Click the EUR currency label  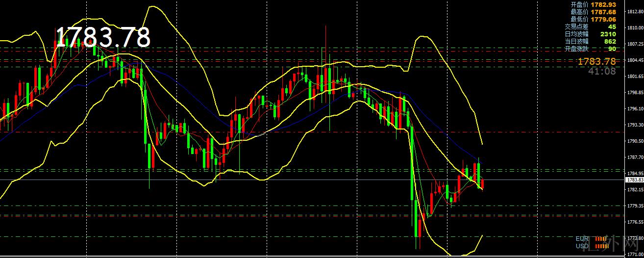(x=582, y=239)
